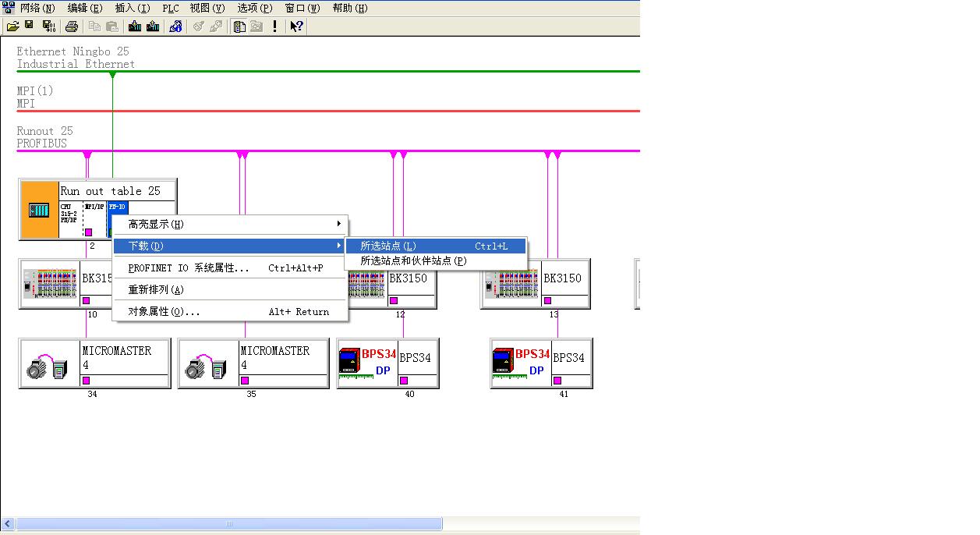Open the PLC menu
This screenshot has height=535, width=980.
(171, 9)
